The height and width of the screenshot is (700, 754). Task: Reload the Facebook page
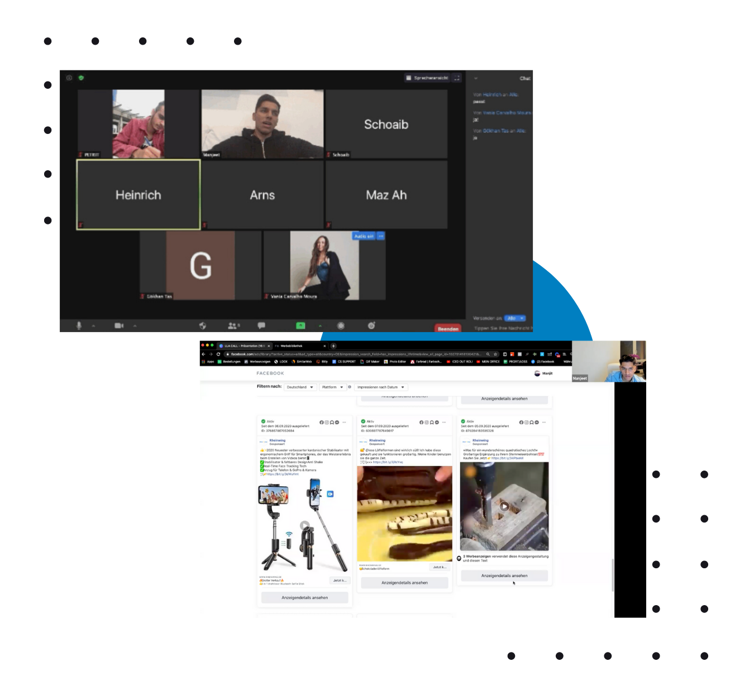pos(218,354)
